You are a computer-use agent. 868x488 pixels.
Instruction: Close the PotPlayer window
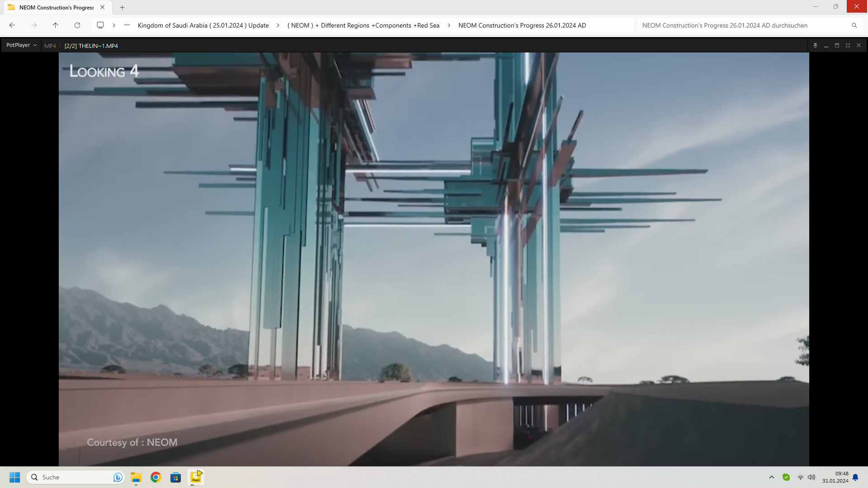click(859, 46)
